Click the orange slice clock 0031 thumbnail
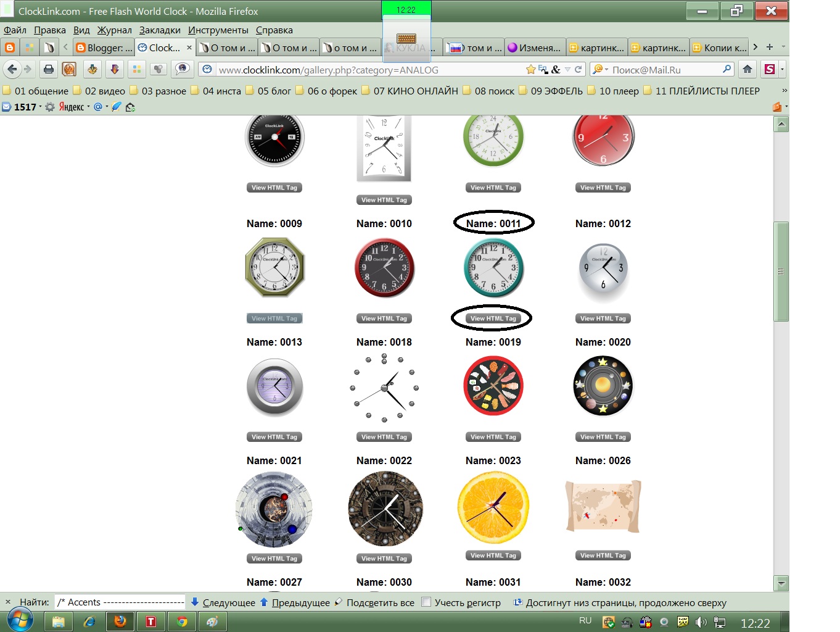Screen dimensions: 840x632 click(493, 508)
